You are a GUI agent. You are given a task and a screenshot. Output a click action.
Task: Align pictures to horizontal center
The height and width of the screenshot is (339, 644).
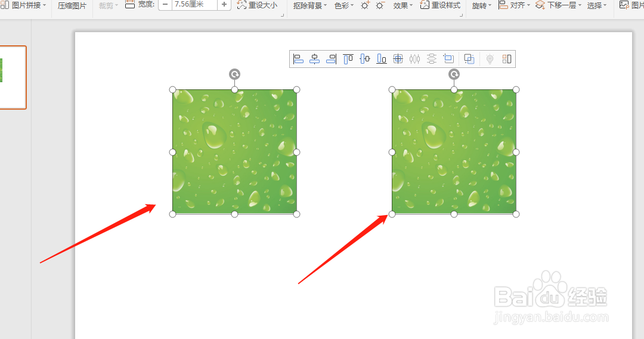(x=315, y=59)
